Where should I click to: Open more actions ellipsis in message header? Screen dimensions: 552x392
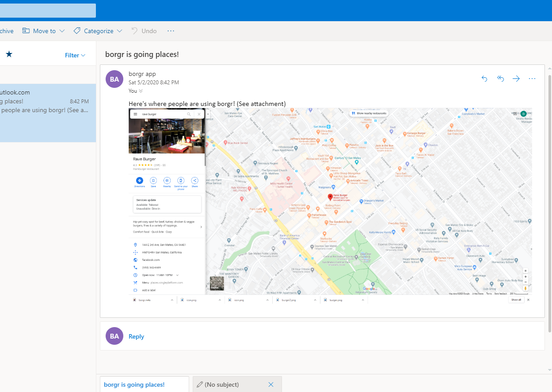click(532, 79)
